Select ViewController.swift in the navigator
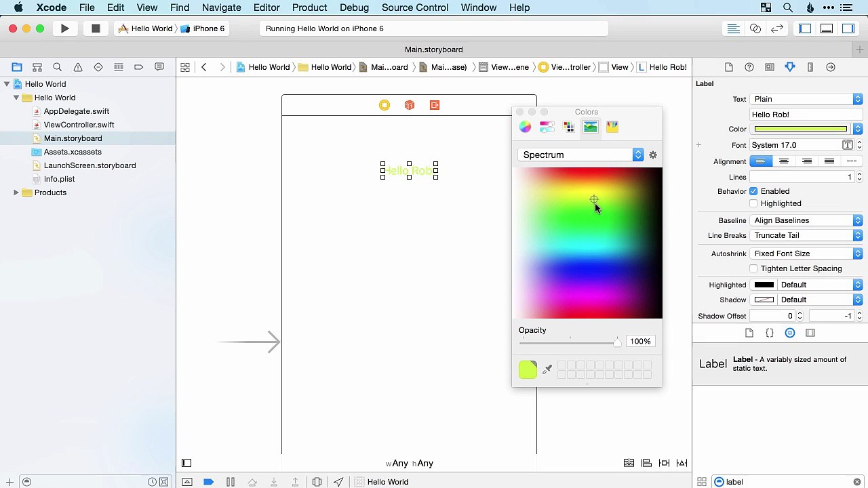Screen dimensions: 868x488 79,125
